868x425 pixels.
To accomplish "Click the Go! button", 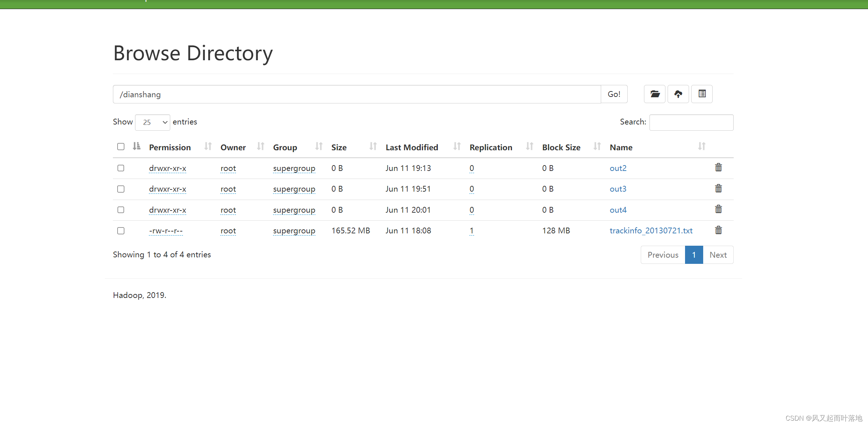I will click(614, 94).
